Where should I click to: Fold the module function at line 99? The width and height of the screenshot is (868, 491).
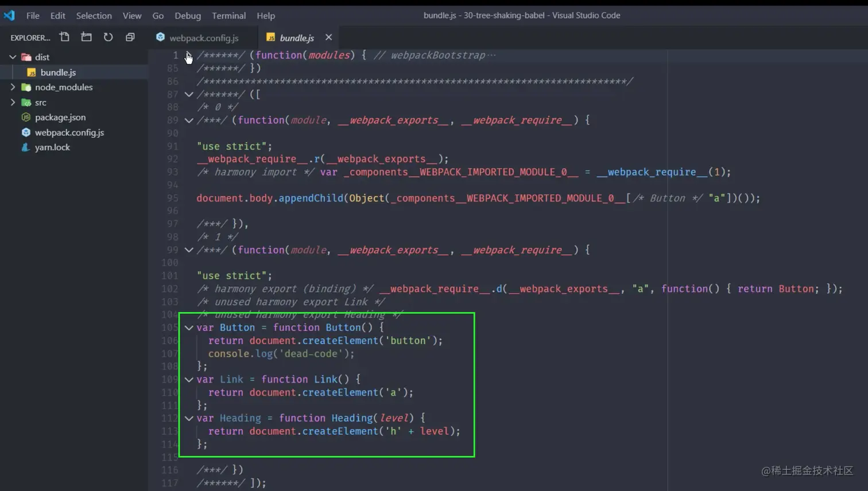click(189, 250)
